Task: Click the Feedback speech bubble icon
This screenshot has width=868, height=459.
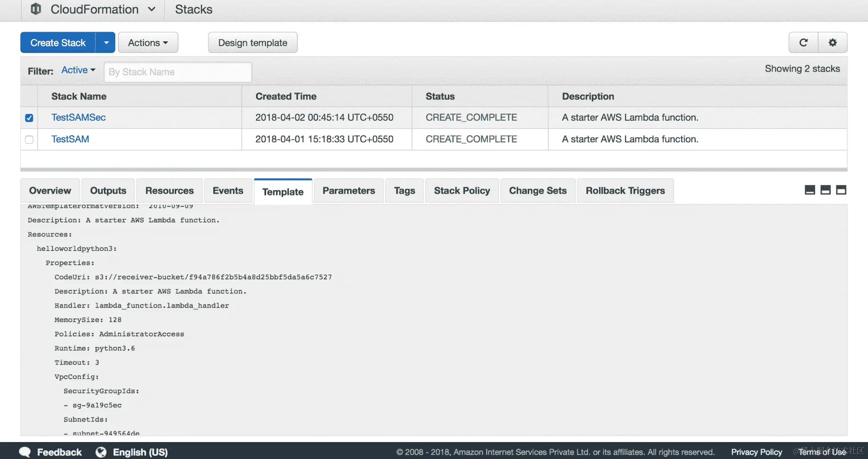Action: point(25,452)
